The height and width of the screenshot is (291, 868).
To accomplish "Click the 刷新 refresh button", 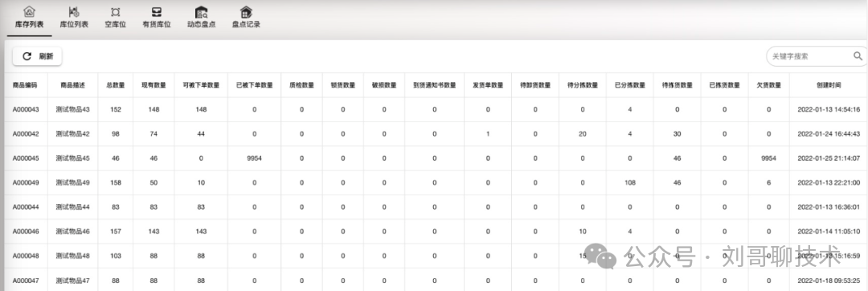I will point(37,56).
